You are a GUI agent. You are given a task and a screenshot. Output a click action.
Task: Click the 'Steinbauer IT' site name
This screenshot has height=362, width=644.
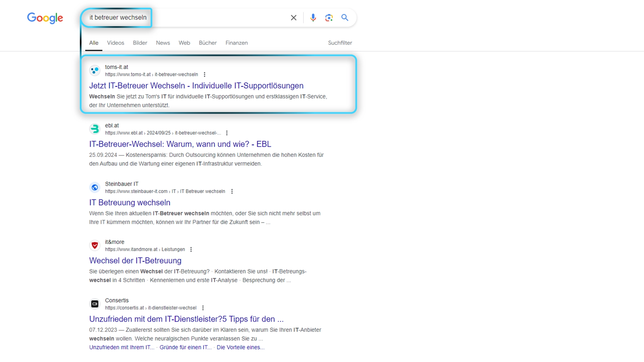coord(121,184)
